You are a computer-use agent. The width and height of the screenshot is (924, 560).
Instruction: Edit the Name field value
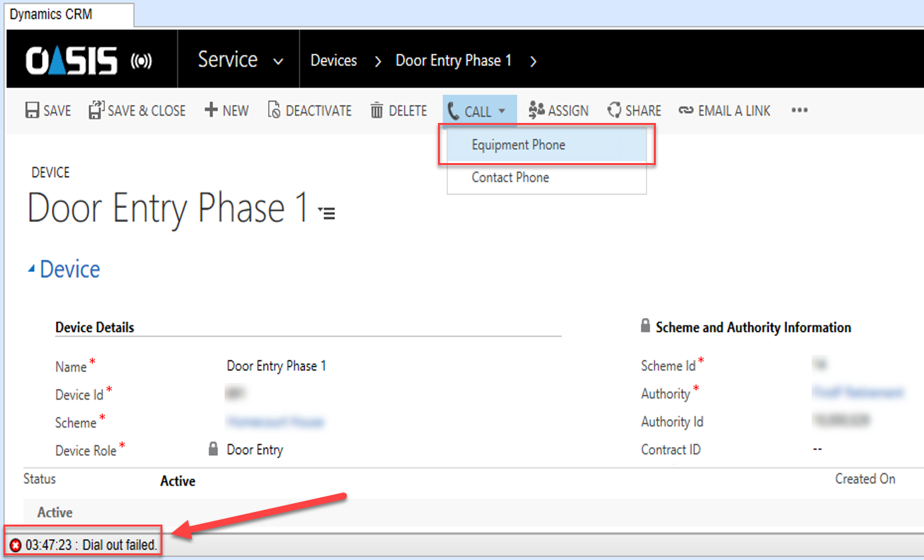(276, 366)
